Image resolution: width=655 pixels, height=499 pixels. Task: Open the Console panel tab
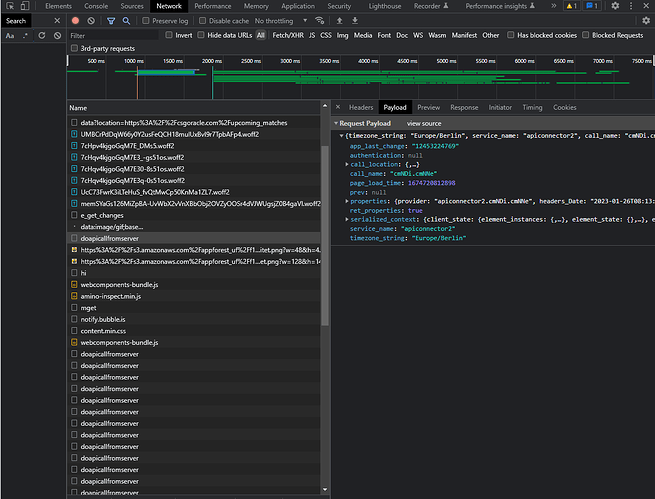[x=96, y=6]
